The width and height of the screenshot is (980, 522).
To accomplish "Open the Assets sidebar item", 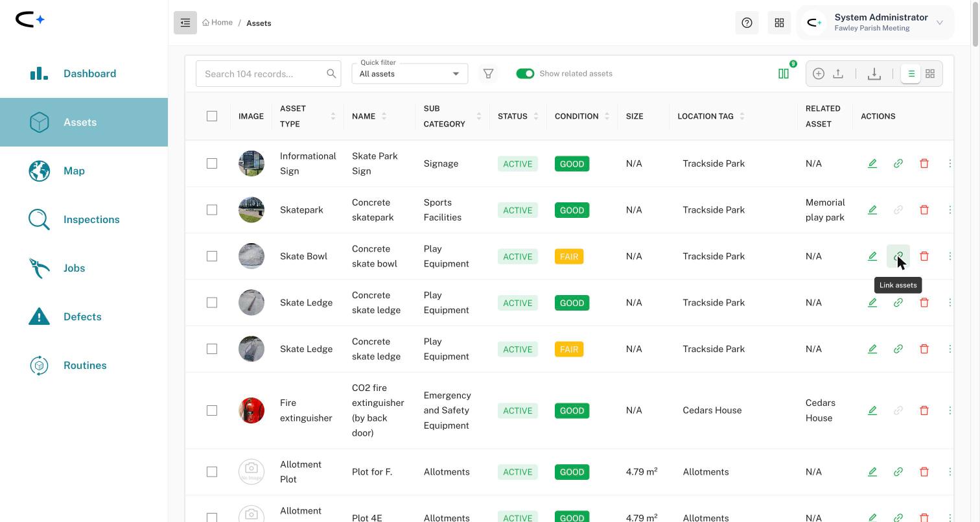I will 84,122.
